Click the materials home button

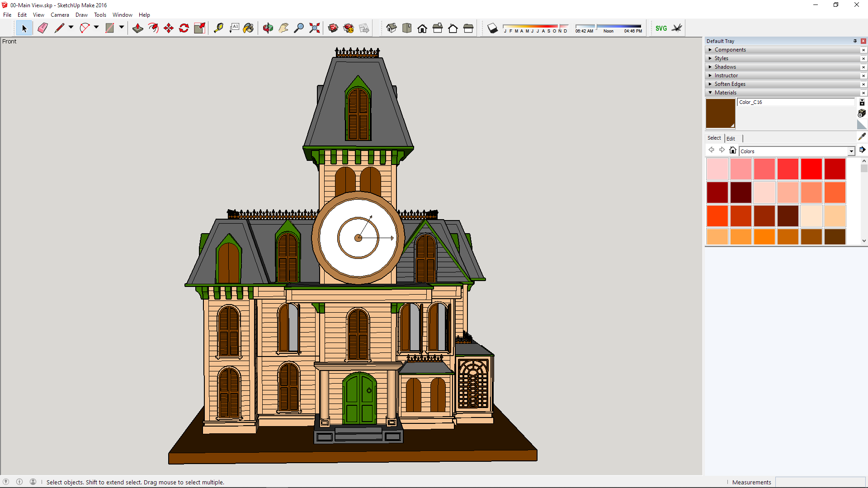733,150
